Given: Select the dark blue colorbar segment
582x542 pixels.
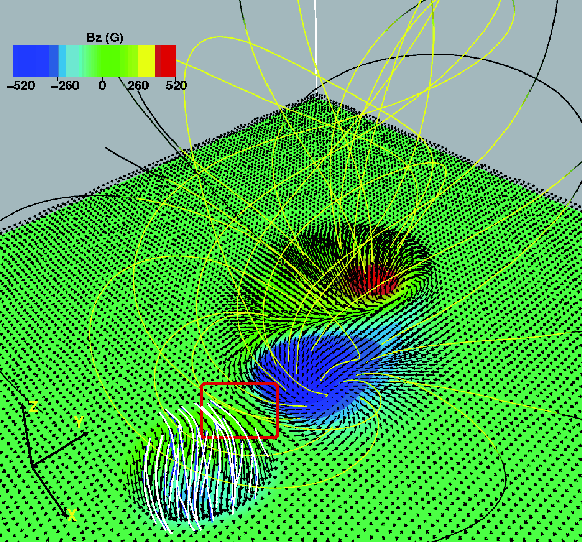Looking at the screenshot, I should click(31, 61).
